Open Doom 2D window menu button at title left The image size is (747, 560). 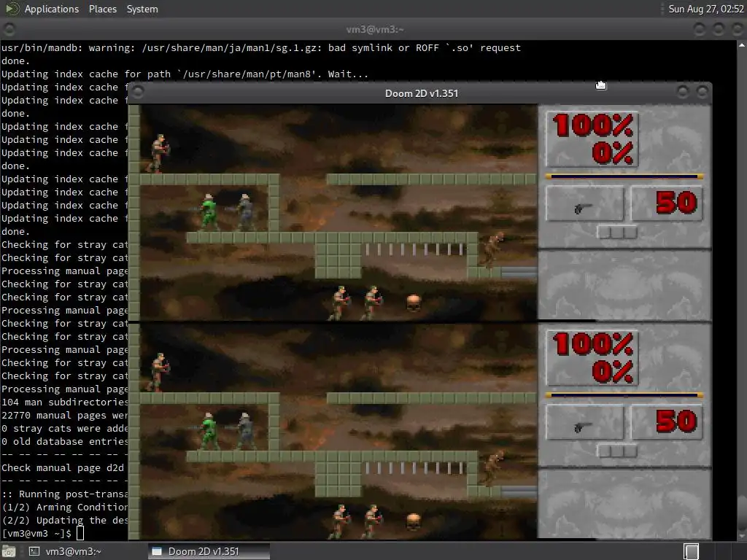coord(138,93)
